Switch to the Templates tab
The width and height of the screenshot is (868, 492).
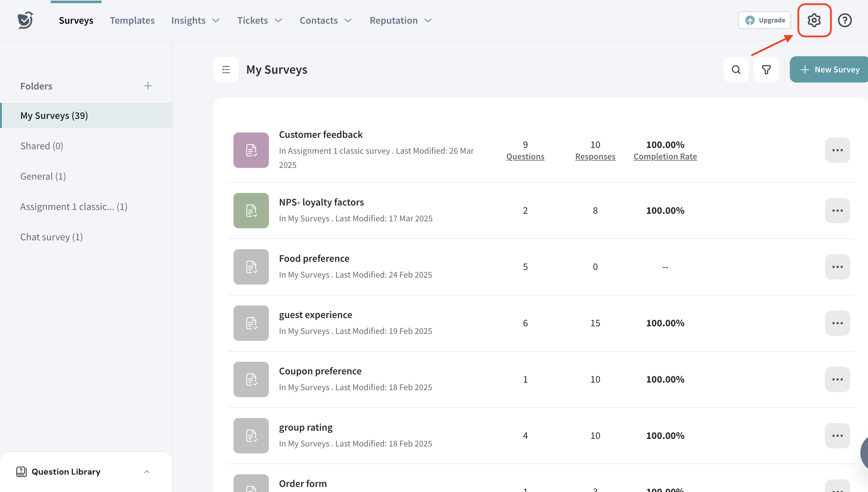[132, 20]
